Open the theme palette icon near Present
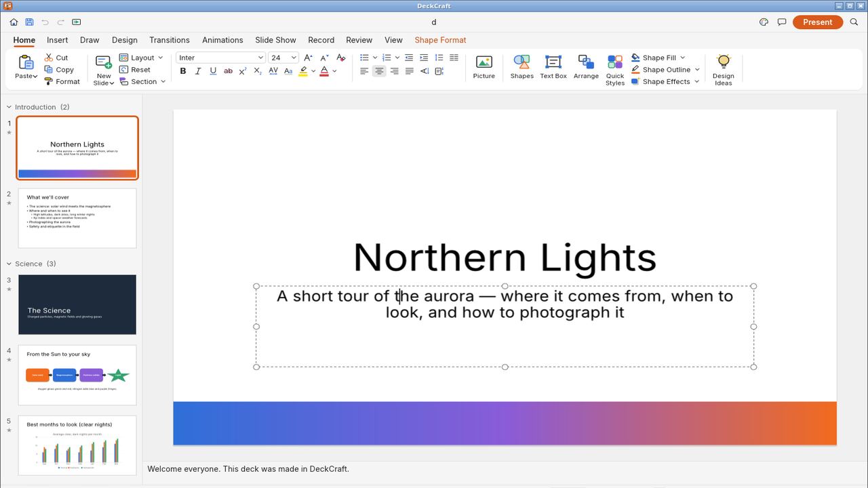868x488 pixels. (764, 22)
